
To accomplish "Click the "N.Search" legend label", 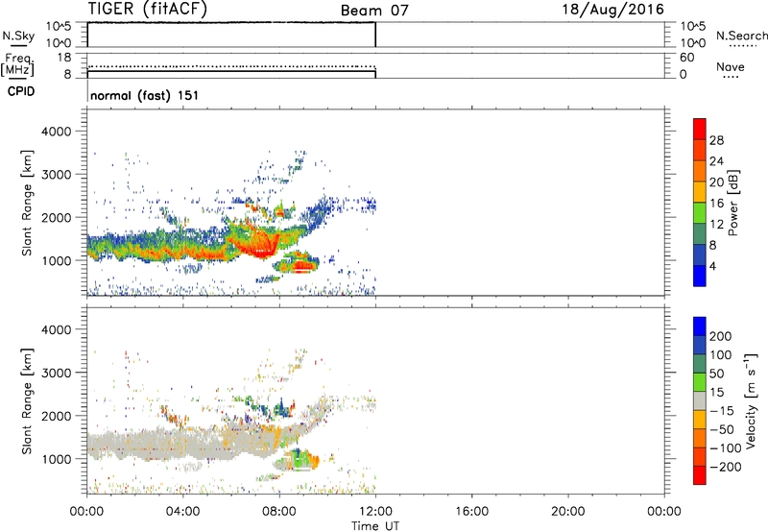I will [x=742, y=36].
